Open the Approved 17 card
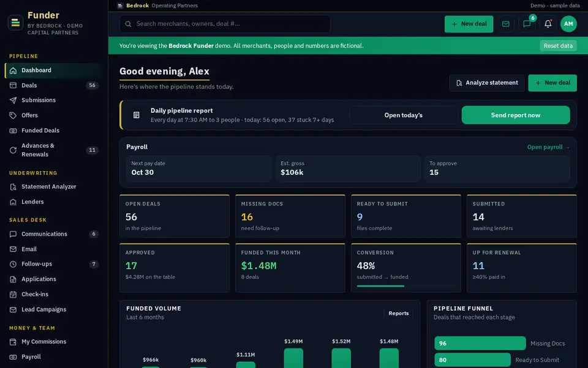 pos(175,268)
